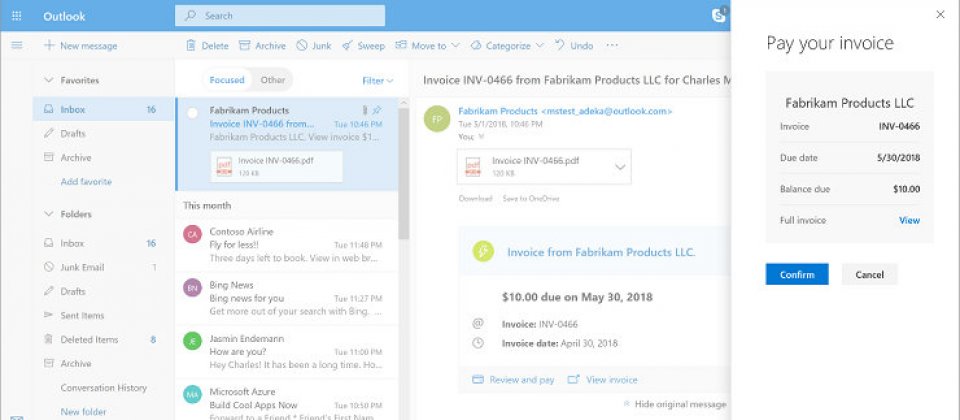Expand the Move to dropdown
The image size is (960, 420).
[427, 46]
